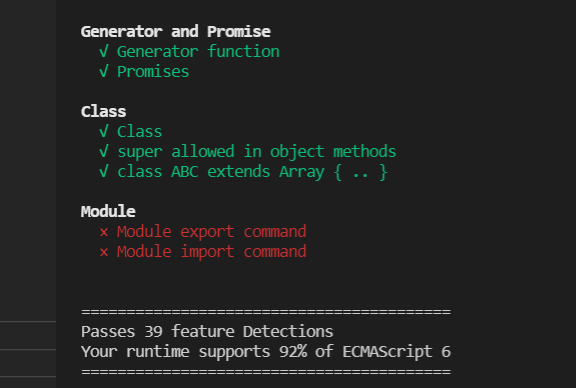Click checkmark beside 'super allowed in object methods'

104,151
